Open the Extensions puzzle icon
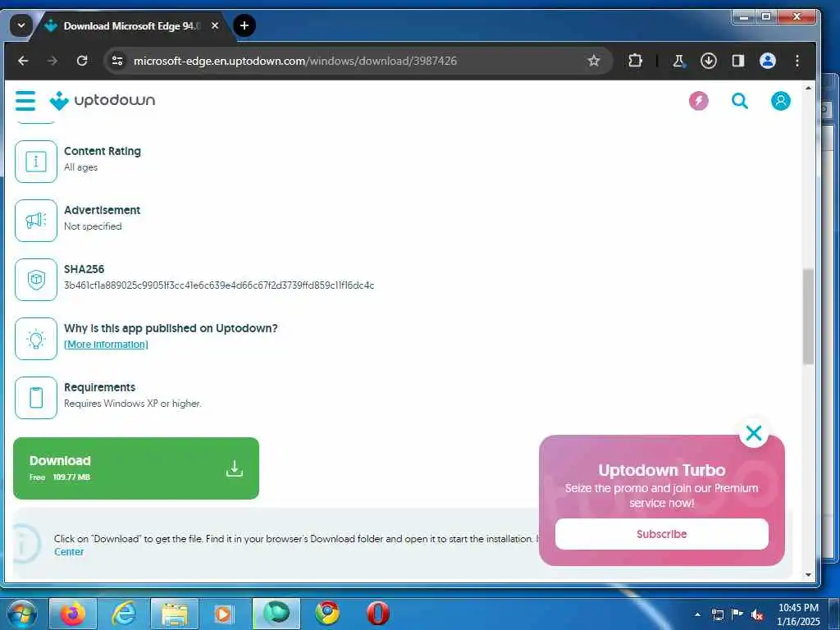The height and width of the screenshot is (630, 840). click(x=636, y=61)
